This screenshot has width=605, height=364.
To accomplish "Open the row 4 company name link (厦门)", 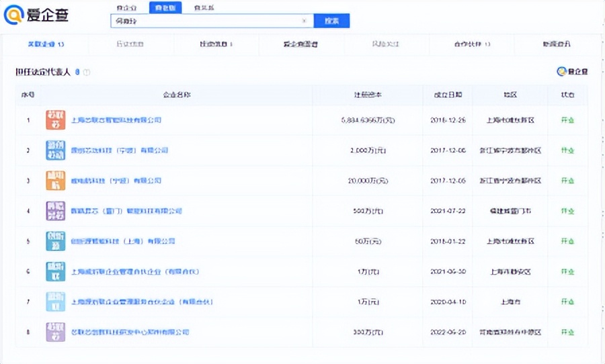I will pos(126,211).
